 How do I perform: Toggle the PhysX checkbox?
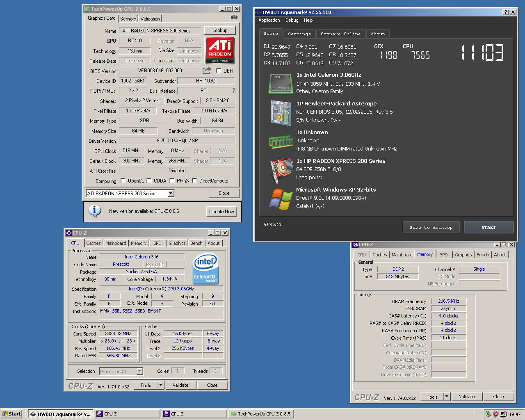coord(172,180)
